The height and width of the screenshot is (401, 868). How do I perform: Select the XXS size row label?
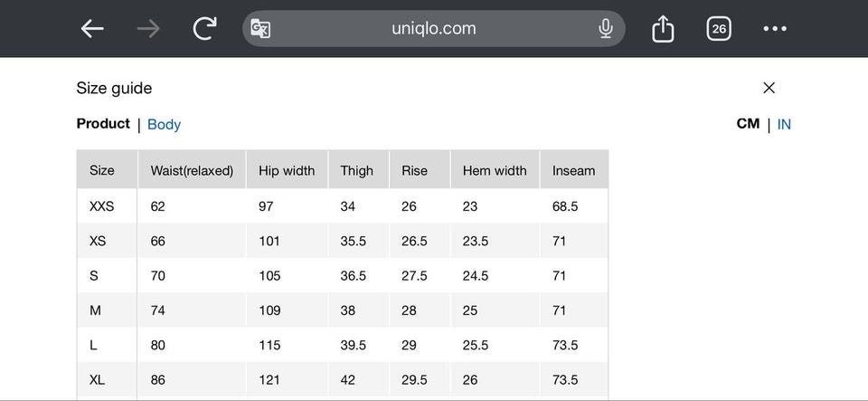(x=102, y=206)
